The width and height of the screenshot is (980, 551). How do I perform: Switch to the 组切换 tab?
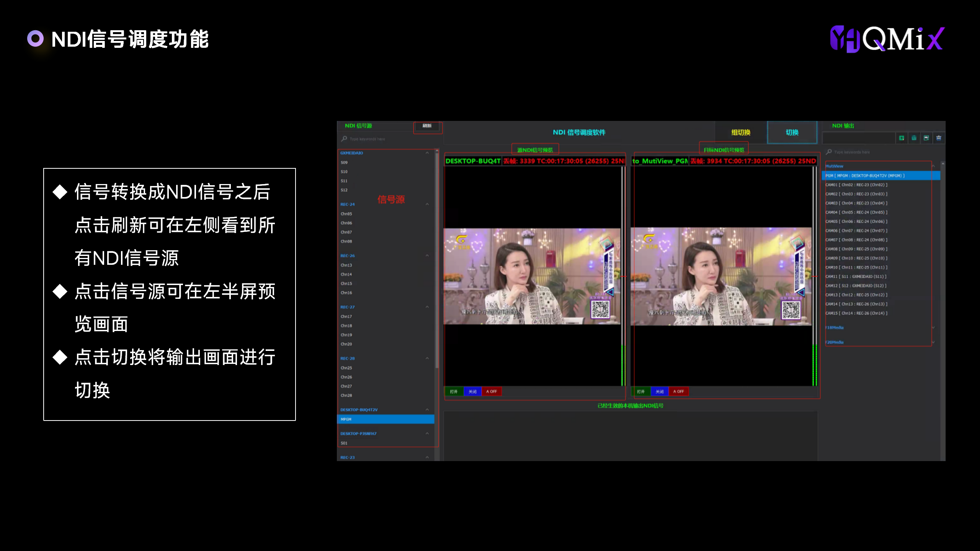point(741,132)
